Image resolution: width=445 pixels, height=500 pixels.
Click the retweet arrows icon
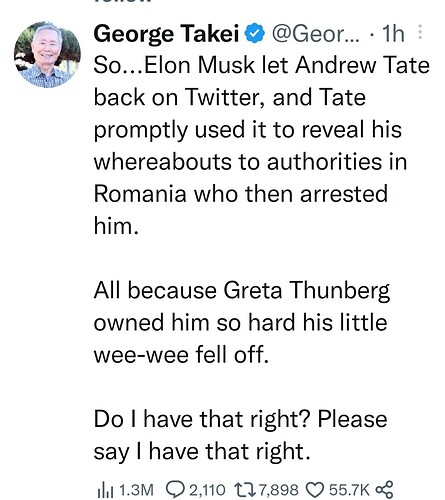click(245, 490)
